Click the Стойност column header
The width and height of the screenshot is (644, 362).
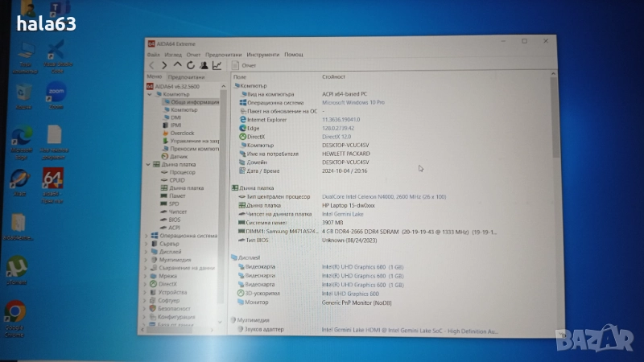pyautogui.click(x=333, y=76)
